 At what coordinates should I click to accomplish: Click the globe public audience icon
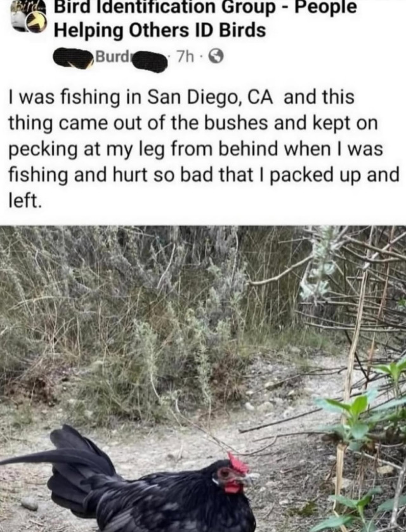(217, 58)
